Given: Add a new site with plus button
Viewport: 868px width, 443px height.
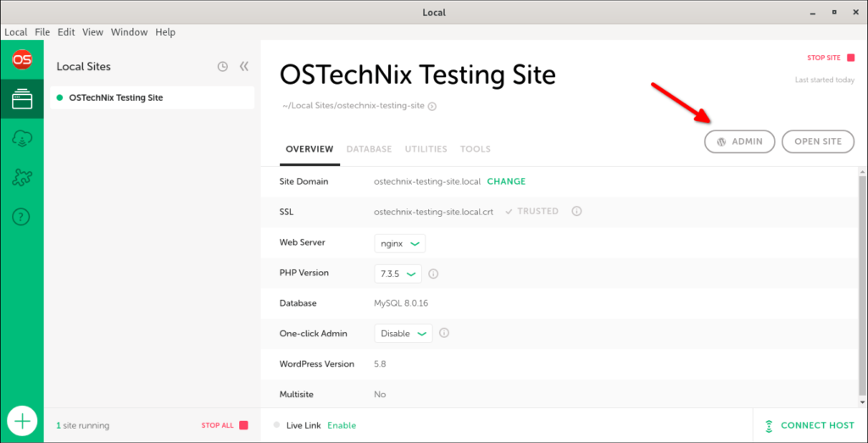Looking at the screenshot, I should pos(22,422).
